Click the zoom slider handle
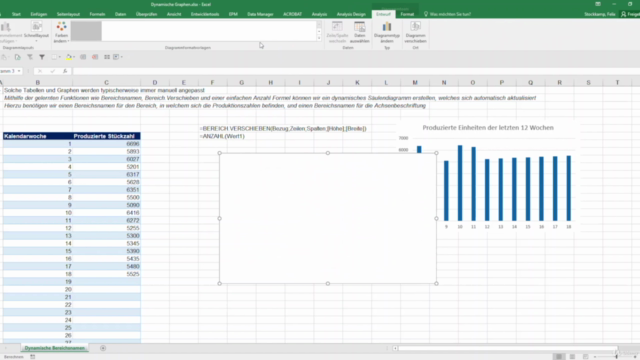The width and height of the screenshot is (640, 360). 616,357
